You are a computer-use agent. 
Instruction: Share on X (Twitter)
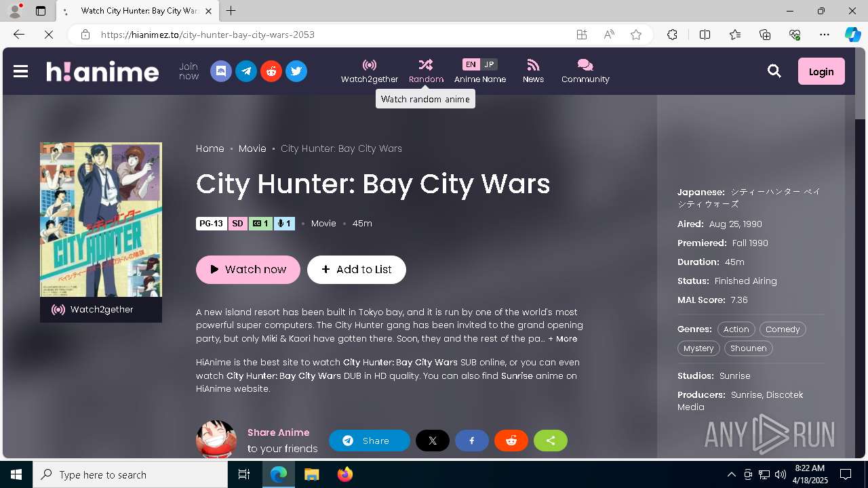[433, 441]
